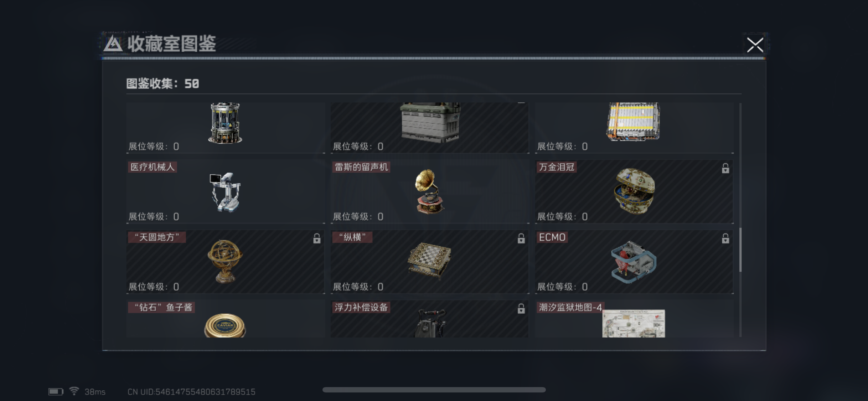Open the 潮汐监狱地图-4 map thumbnail
The image size is (868, 401).
point(634,323)
